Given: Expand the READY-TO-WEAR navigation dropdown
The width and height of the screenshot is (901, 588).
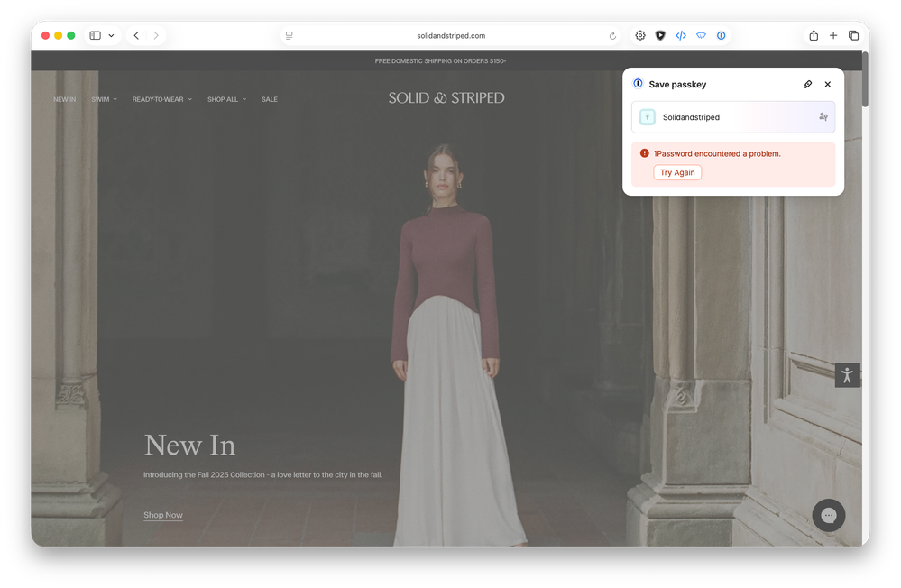Looking at the screenshot, I should click(162, 99).
